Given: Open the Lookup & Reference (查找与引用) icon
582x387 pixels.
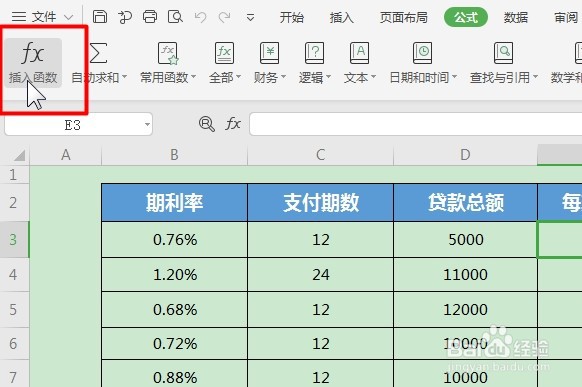Looking at the screenshot, I should tap(503, 53).
